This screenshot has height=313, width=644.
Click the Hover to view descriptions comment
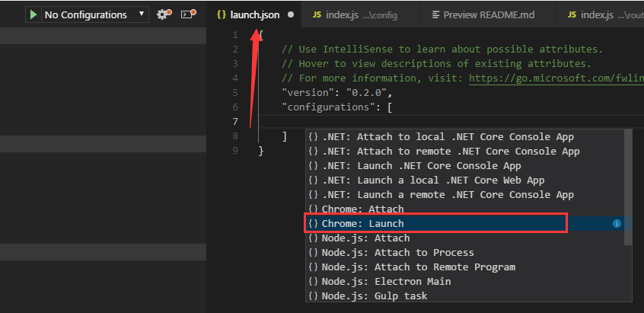coord(436,64)
